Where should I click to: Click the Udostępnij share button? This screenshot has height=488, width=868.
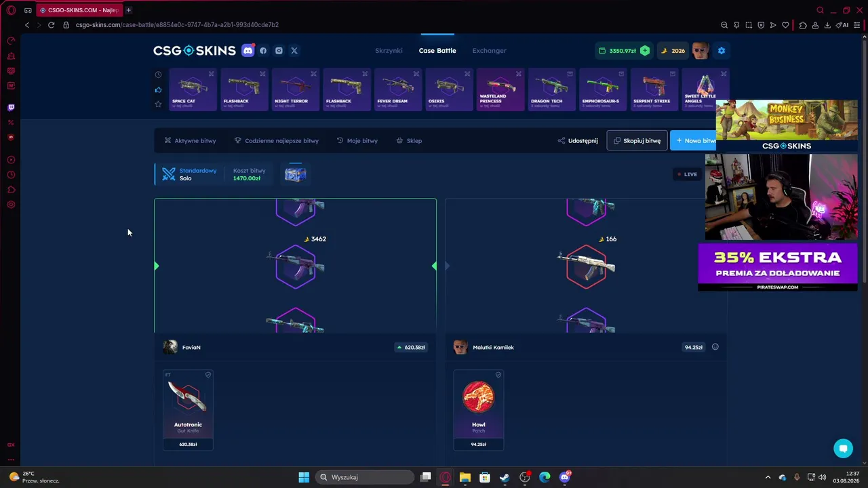click(578, 140)
